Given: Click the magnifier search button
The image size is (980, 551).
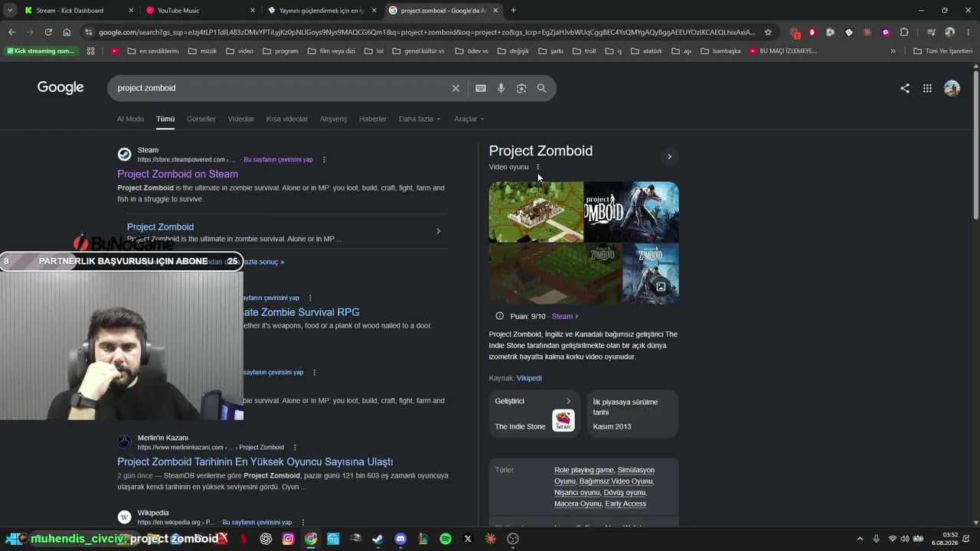Looking at the screenshot, I should pyautogui.click(x=542, y=88).
